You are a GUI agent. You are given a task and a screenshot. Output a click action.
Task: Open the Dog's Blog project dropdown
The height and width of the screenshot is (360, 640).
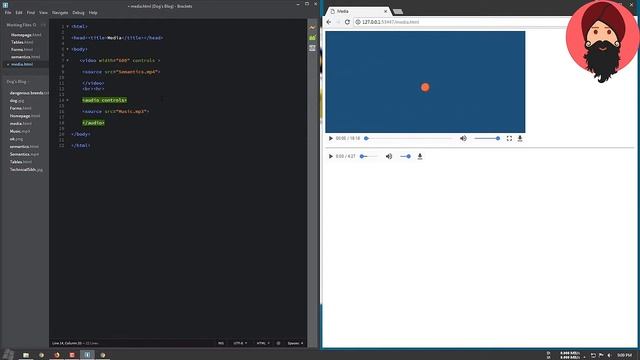[18, 82]
